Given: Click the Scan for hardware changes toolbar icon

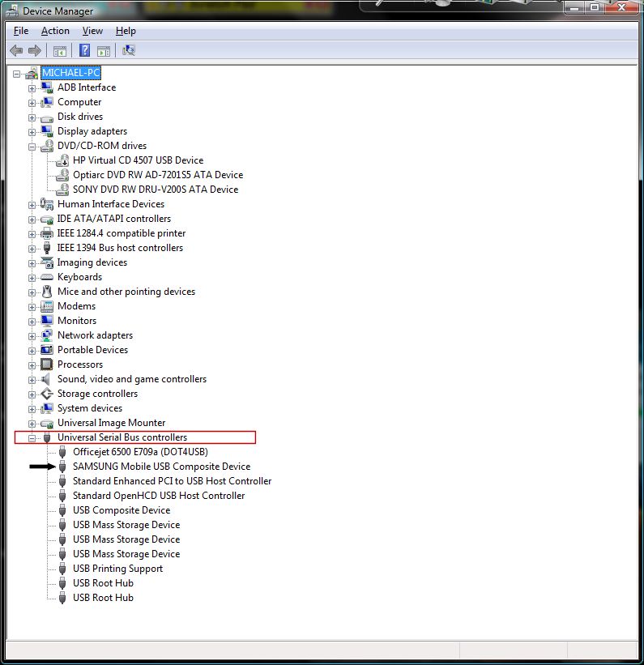Looking at the screenshot, I should click(129, 51).
